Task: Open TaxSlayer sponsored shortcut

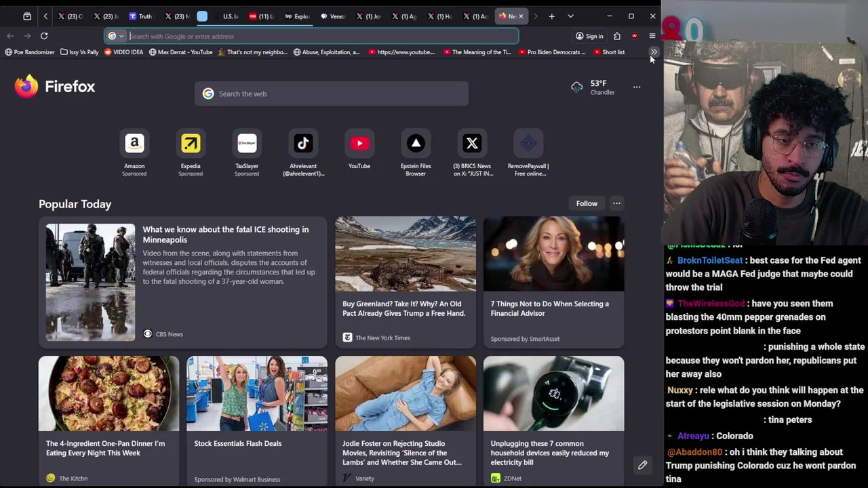Action: (247, 154)
